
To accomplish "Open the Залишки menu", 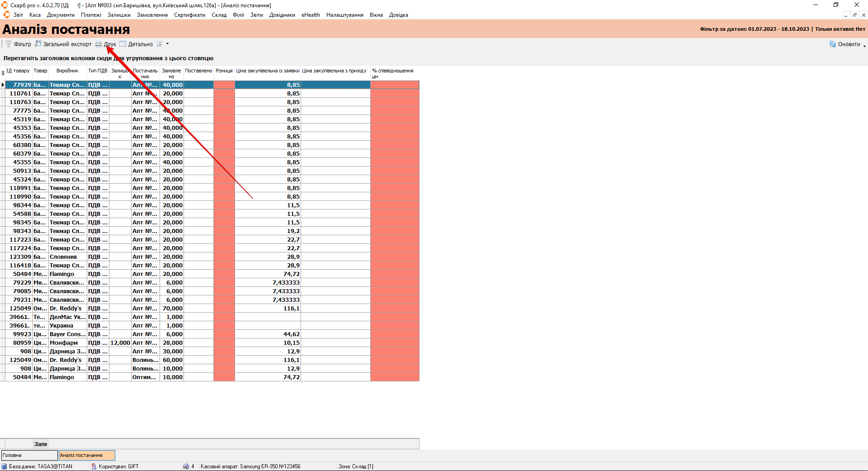I will pyautogui.click(x=119, y=15).
